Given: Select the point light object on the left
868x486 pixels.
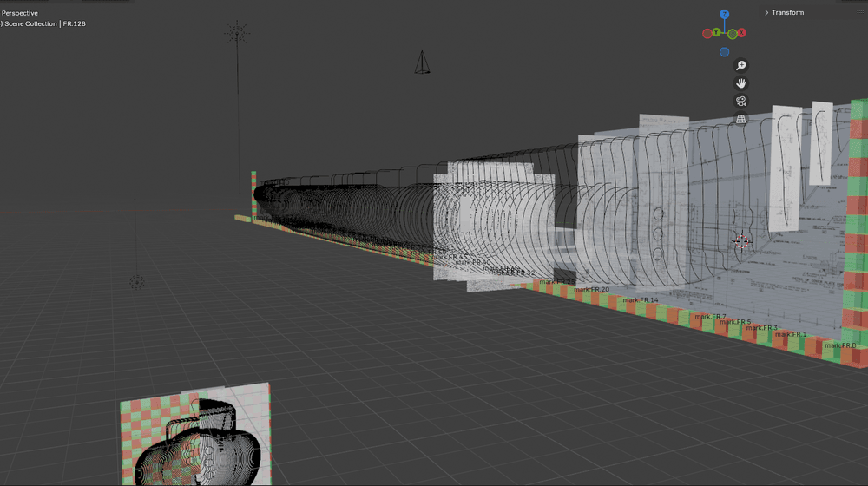Looking at the screenshot, I should [137, 282].
